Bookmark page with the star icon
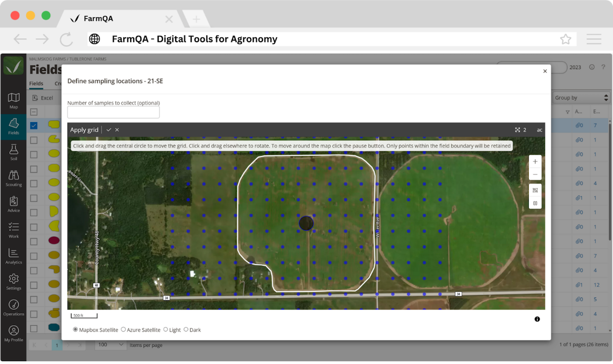This screenshot has width=613, height=364. 566,39
